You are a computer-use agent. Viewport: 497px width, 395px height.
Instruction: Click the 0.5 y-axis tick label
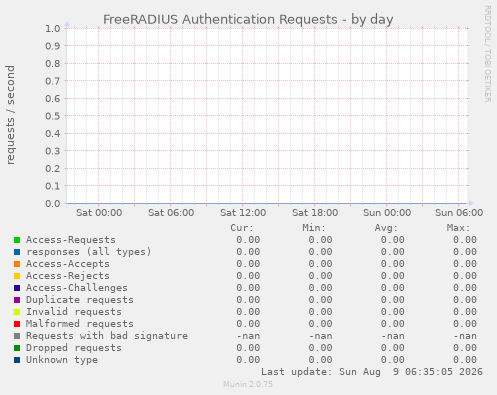point(53,116)
